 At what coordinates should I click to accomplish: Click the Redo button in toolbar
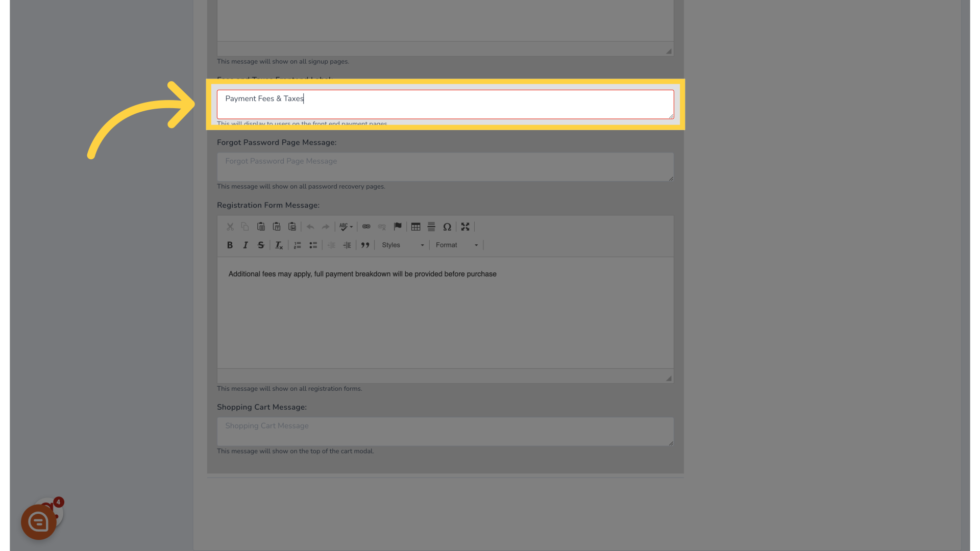(326, 227)
